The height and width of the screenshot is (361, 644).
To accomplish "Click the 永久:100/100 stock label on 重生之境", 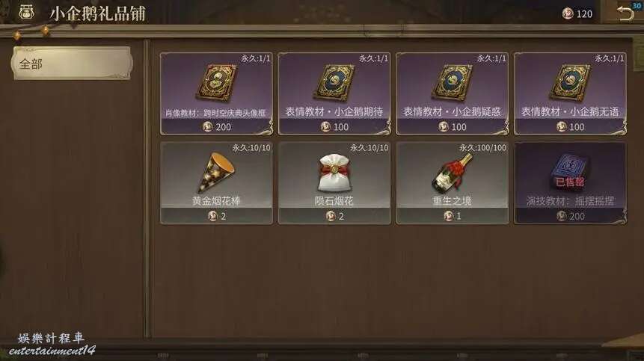I will click(x=482, y=148).
